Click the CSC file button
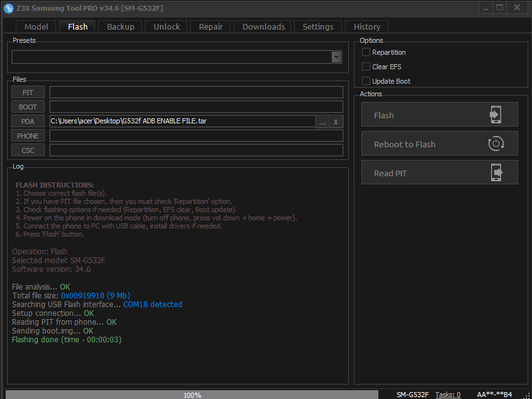The height and width of the screenshot is (399, 532). pyautogui.click(x=28, y=150)
